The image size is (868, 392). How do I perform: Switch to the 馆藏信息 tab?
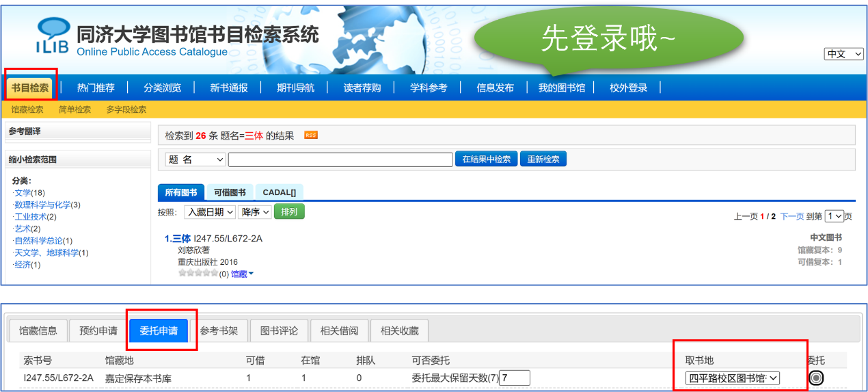click(38, 330)
